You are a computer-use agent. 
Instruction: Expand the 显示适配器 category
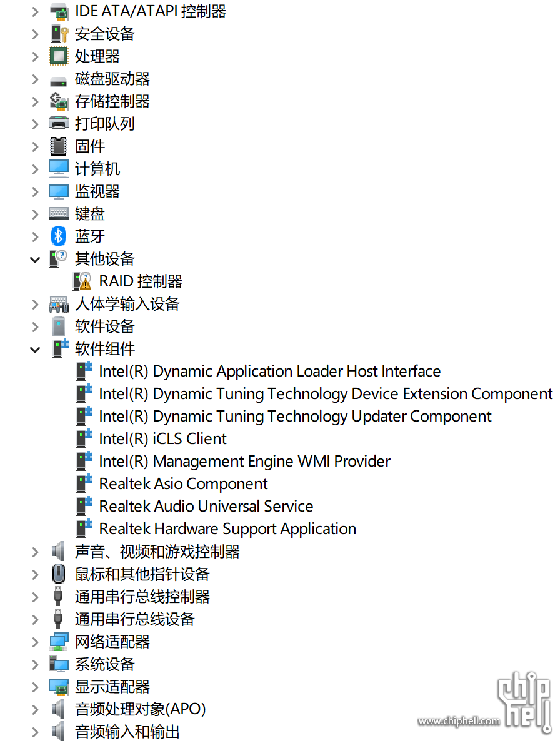[35, 687]
